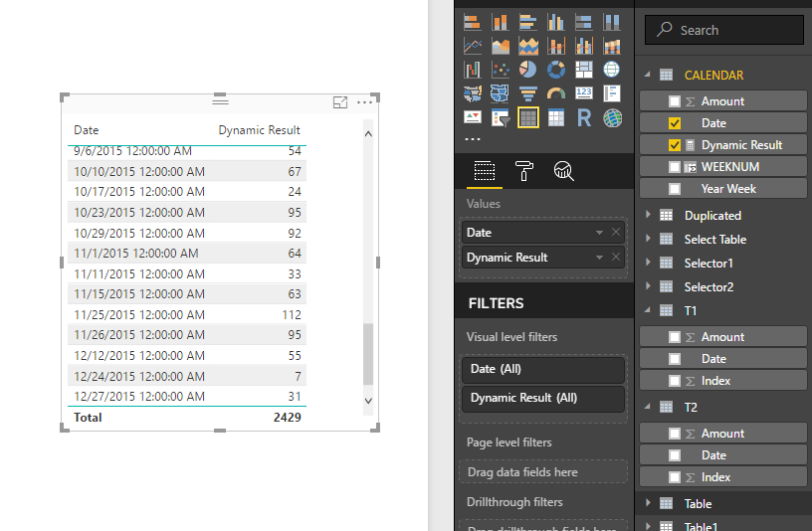
Task: Select the Area chart visualization
Action: pos(501,46)
